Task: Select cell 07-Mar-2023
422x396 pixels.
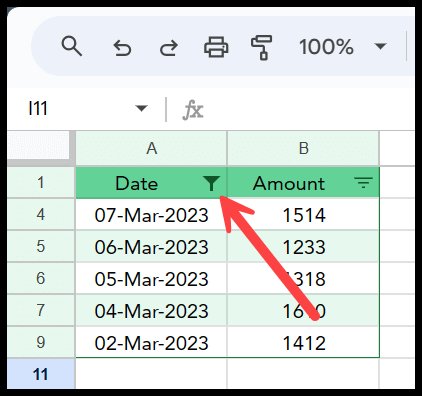Action: (151, 214)
